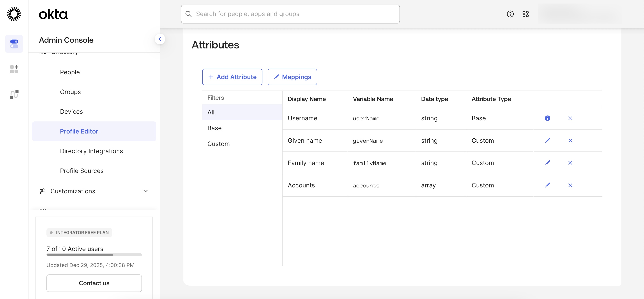Collapse the Admin Console sidebar with chevron

tap(160, 39)
